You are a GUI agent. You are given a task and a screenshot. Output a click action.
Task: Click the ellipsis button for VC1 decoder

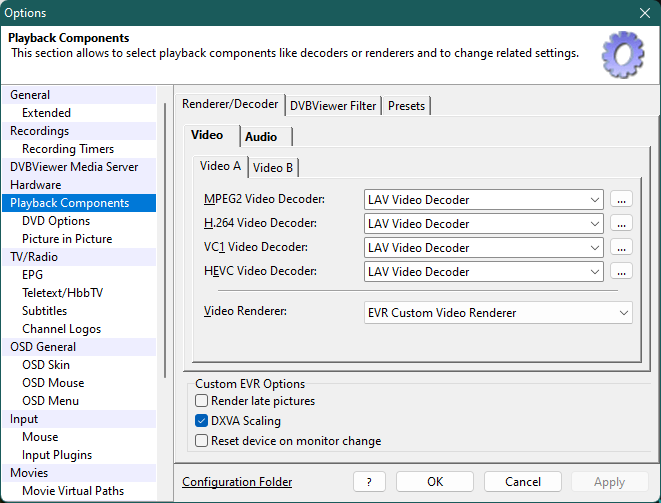(x=622, y=248)
